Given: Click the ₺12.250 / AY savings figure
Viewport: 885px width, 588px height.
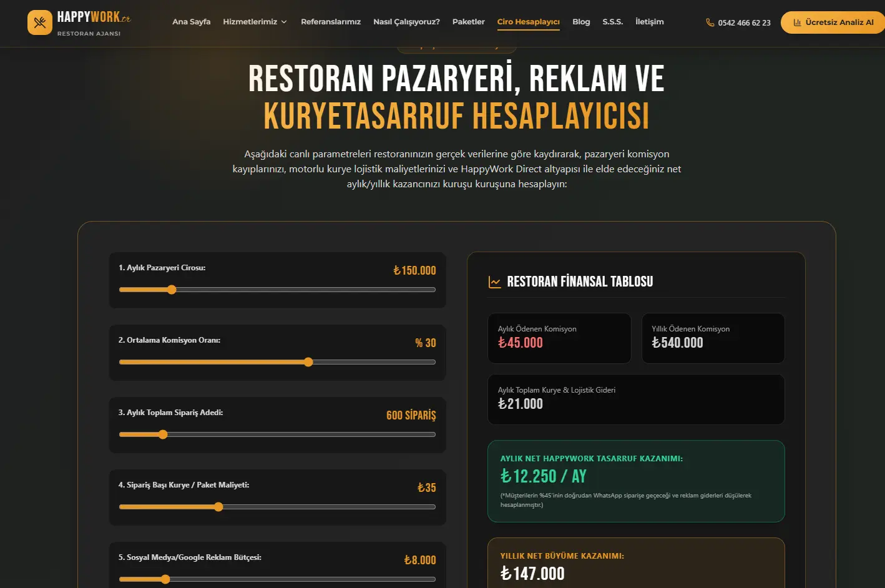Looking at the screenshot, I should [544, 476].
